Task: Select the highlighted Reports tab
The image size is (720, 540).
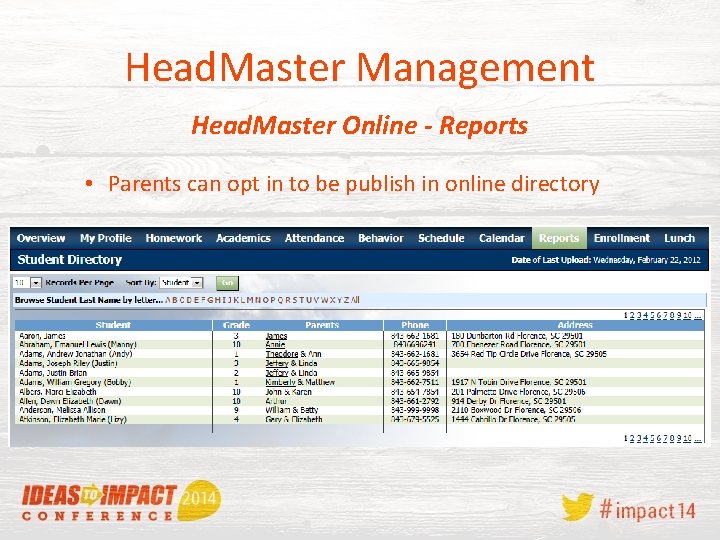Action: click(x=559, y=238)
